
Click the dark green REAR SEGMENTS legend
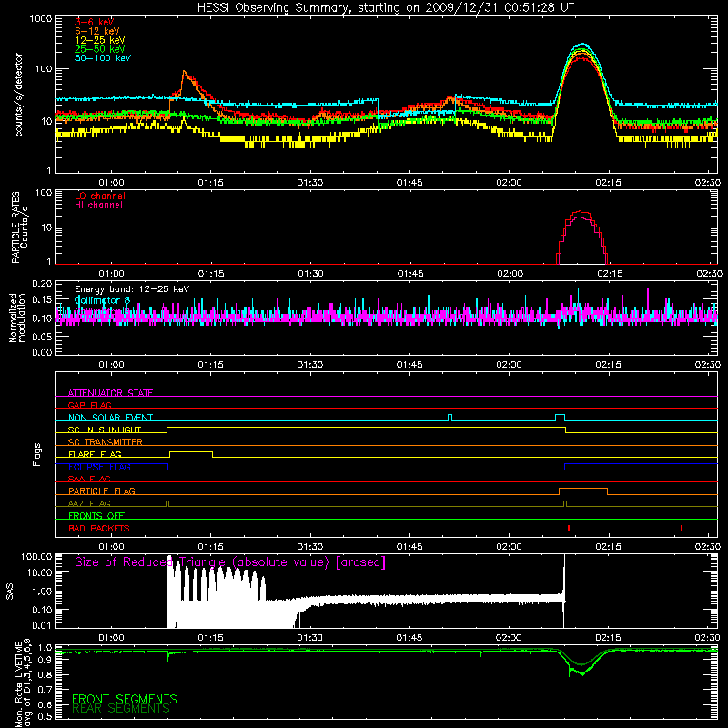(x=121, y=709)
